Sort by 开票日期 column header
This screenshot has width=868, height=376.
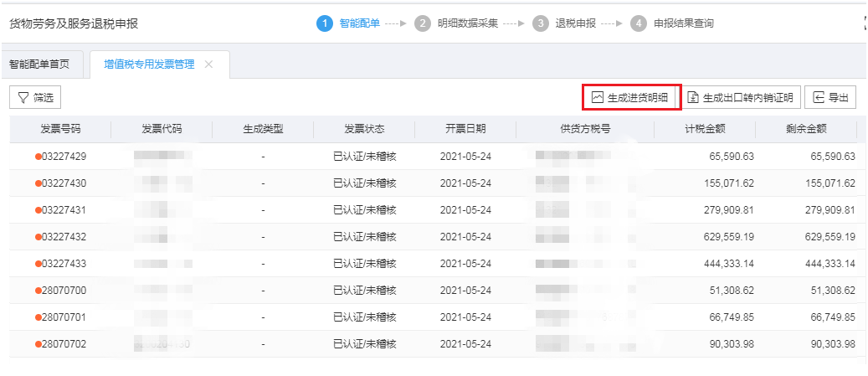click(x=465, y=129)
